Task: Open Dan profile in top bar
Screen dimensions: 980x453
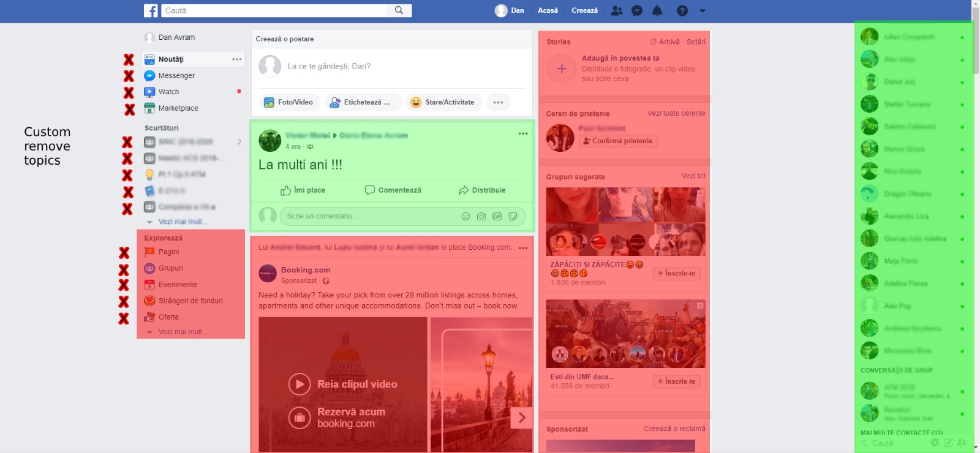Action: point(510,10)
